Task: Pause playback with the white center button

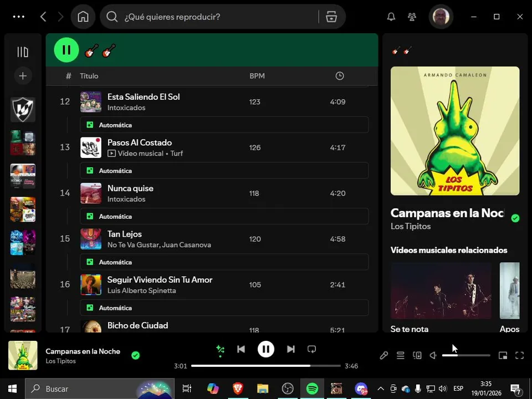Action: tap(265, 349)
